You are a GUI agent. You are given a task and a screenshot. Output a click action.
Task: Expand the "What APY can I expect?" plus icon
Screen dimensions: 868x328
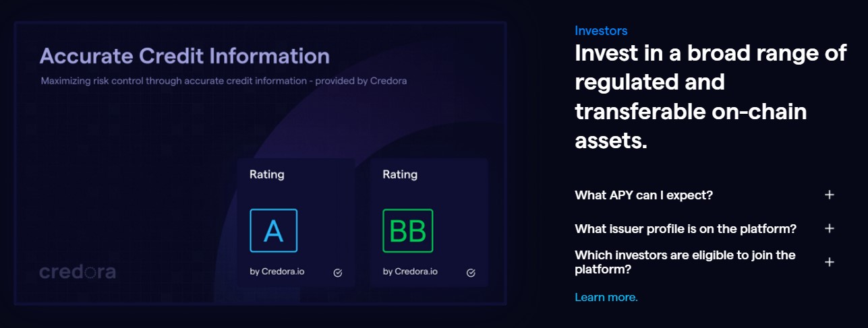pyautogui.click(x=830, y=195)
